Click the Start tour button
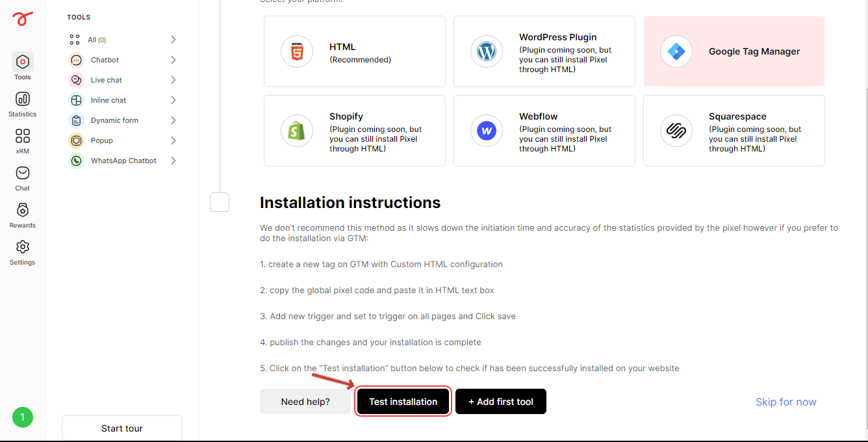Screen dimensions: 868x442 [122, 428]
